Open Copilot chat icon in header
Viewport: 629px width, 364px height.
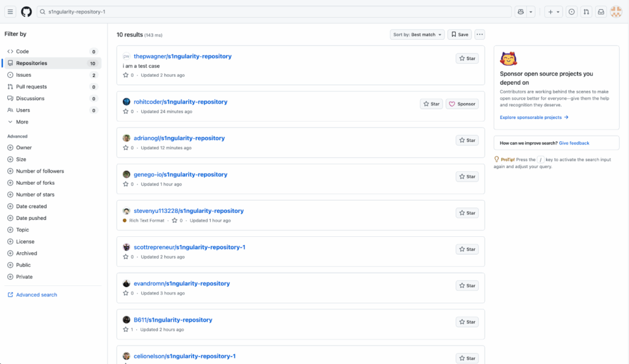click(521, 12)
